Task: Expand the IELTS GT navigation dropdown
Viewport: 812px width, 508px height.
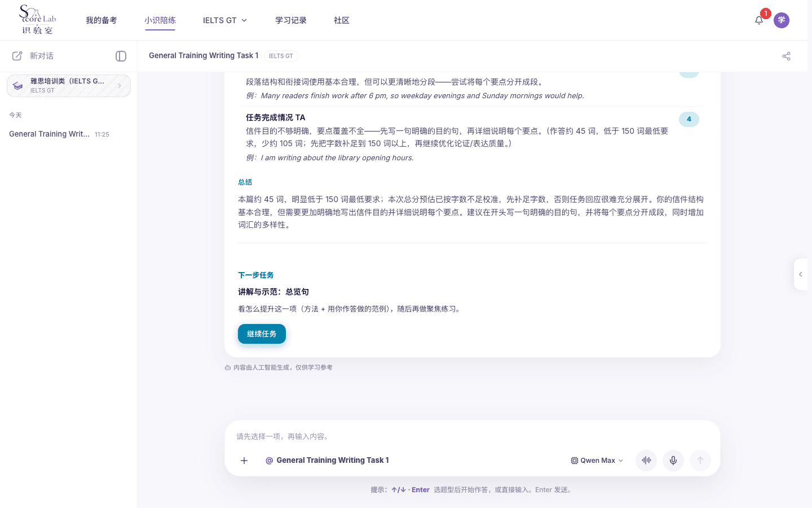Action: tap(225, 20)
